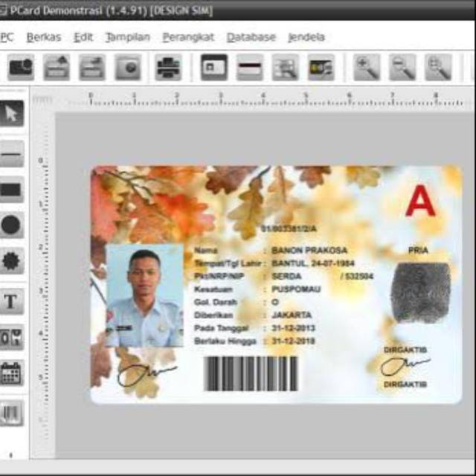The height and width of the screenshot is (476, 476).
Task: Choose the line drawing tool
Action: pos(11,154)
